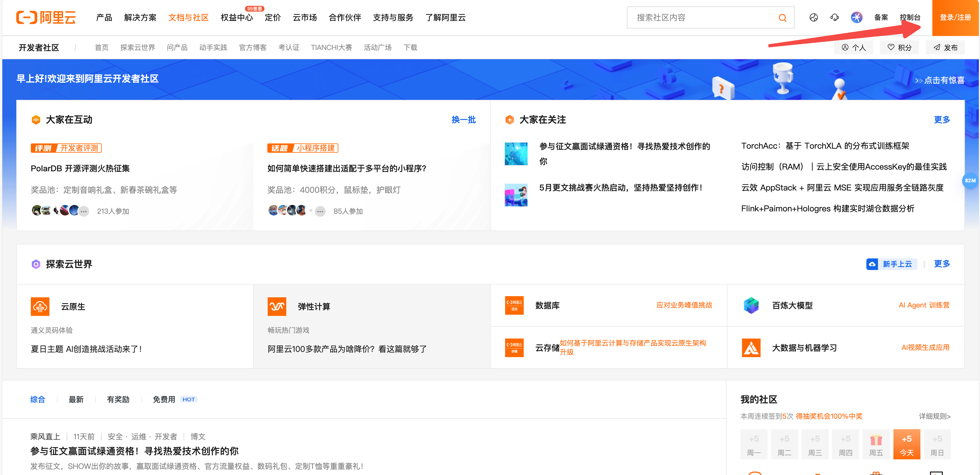
Task: Click the 大家在关注 section icon
Action: (x=509, y=120)
